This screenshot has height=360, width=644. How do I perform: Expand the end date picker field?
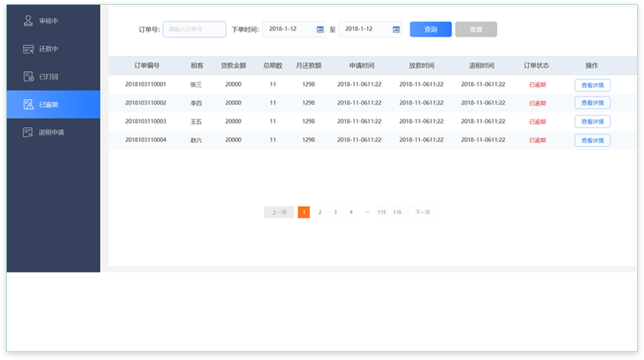coord(364,30)
